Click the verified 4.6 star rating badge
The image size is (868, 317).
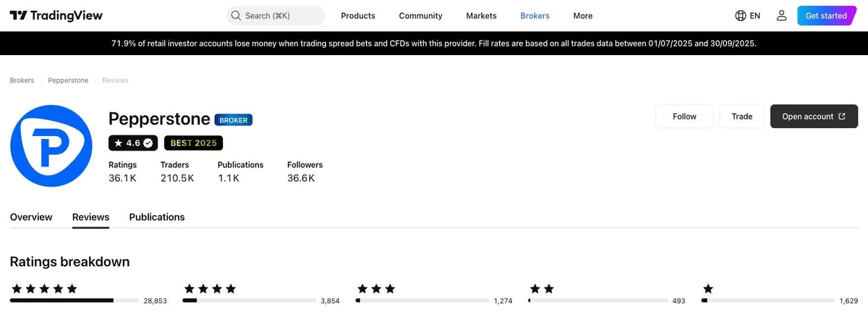[x=133, y=143]
